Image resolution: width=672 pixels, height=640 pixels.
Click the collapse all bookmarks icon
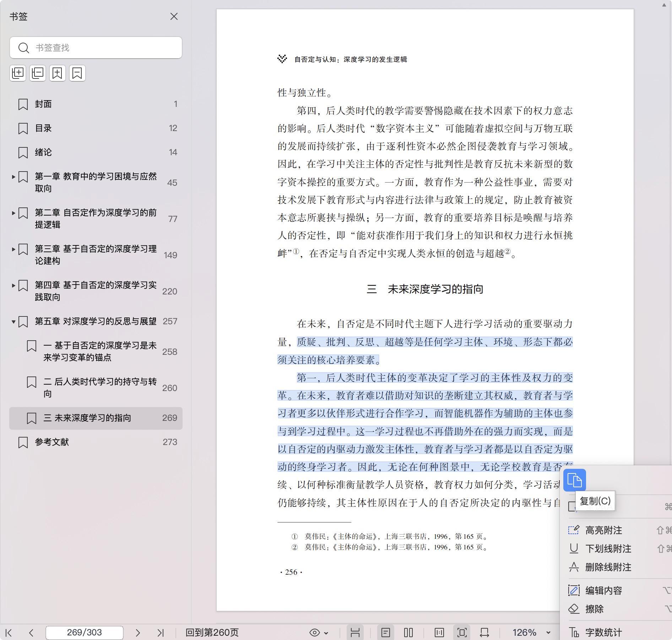(x=38, y=73)
